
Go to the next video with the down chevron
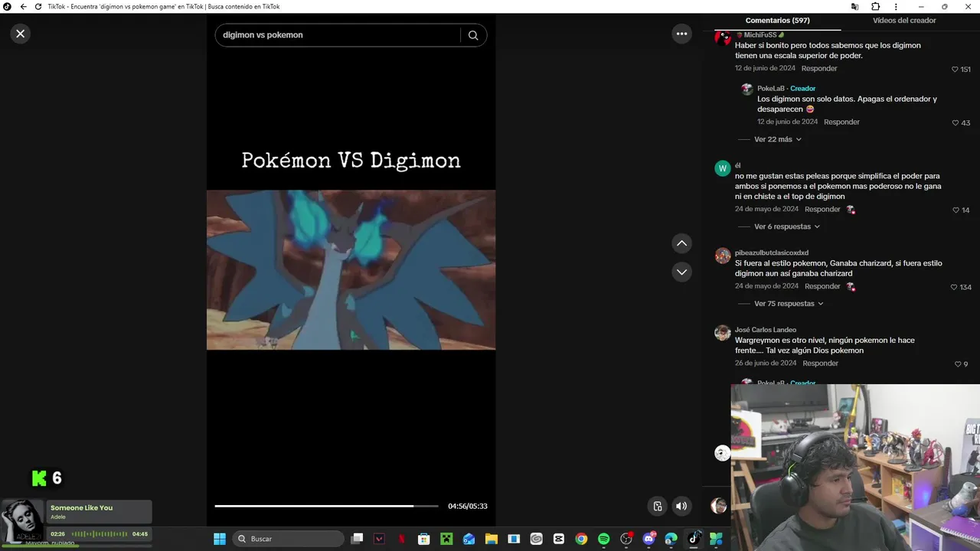coord(681,272)
